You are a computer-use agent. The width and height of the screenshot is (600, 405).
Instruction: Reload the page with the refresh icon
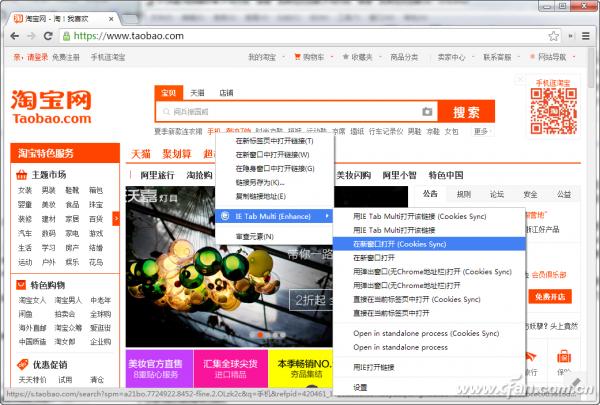pyautogui.click(x=48, y=36)
